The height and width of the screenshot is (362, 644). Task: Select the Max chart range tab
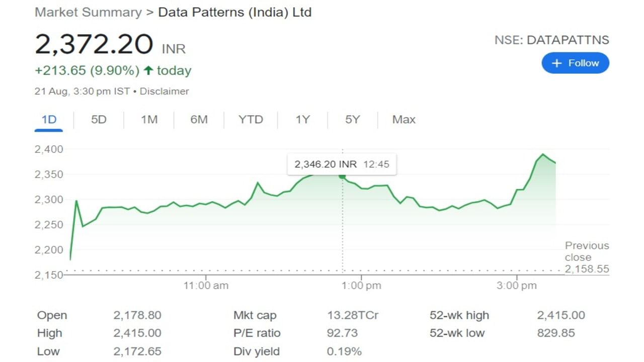pos(404,120)
